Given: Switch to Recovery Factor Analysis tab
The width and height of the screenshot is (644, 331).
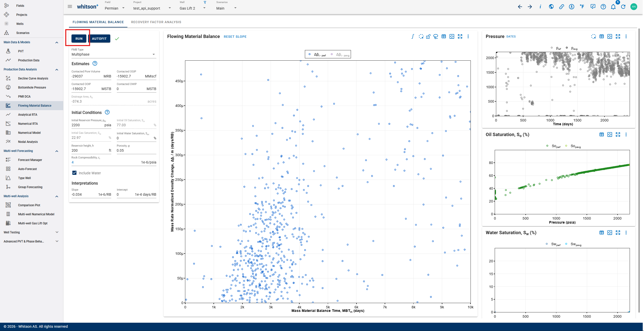Looking at the screenshot, I should tap(156, 22).
